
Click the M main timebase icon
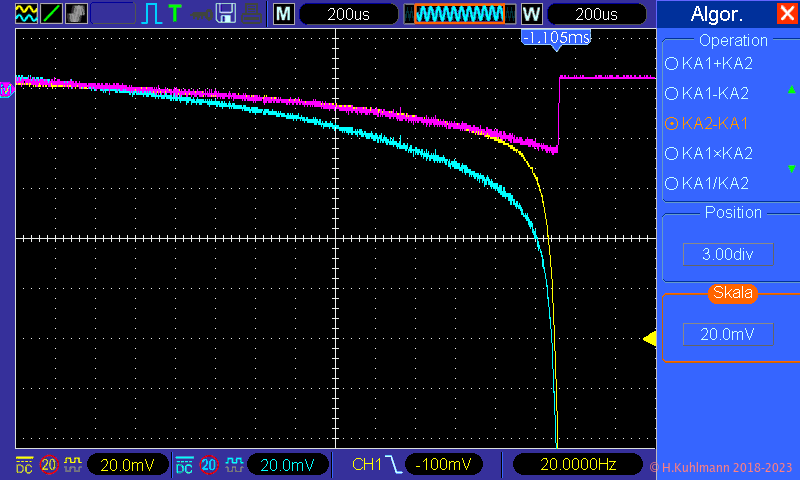click(284, 14)
